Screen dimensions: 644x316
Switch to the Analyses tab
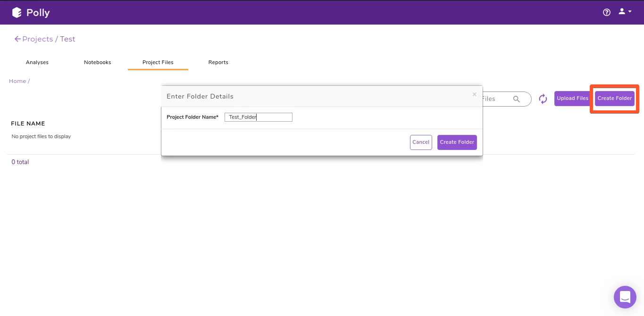pos(37,62)
